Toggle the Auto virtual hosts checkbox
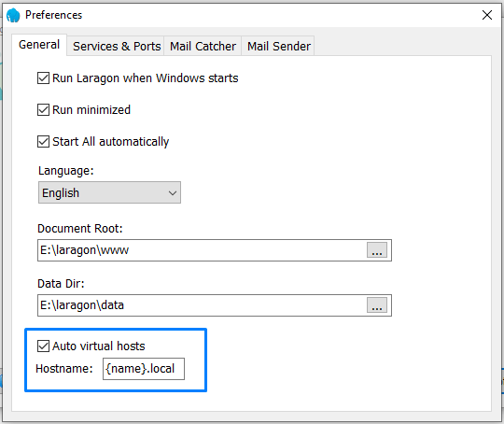This screenshot has height=424, width=504. (x=43, y=346)
